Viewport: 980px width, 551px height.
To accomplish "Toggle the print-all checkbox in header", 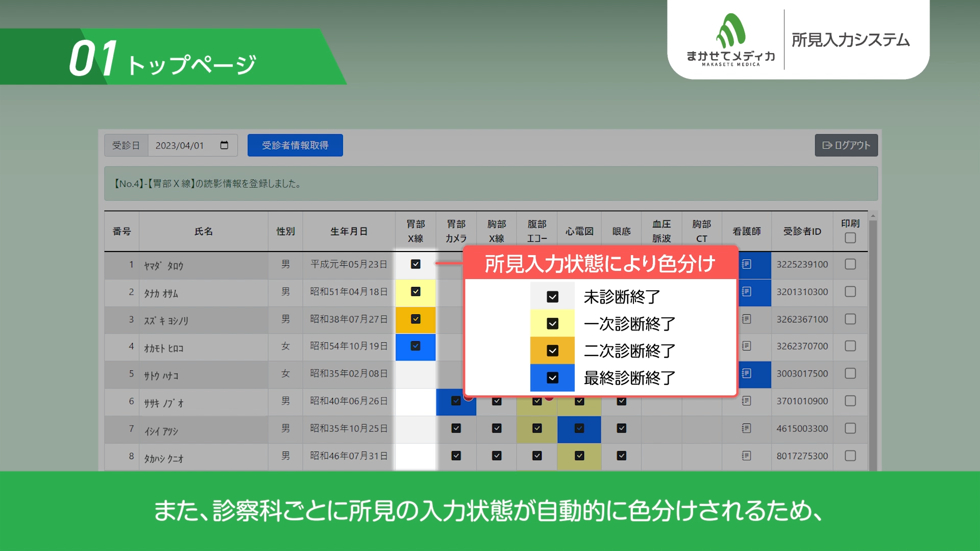I will tap(850, 238).
